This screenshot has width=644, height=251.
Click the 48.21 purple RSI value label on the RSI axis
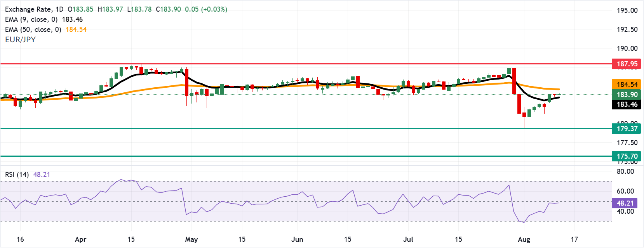(625, 203)
